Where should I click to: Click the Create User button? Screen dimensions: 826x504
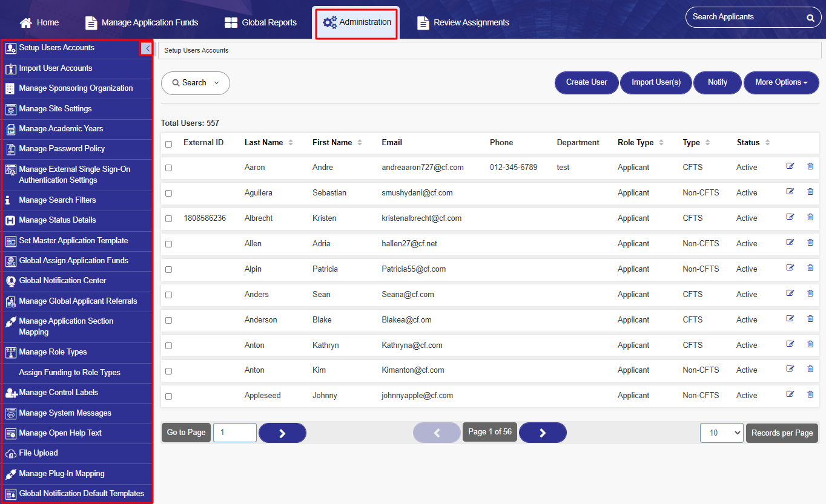click(587, 82)
